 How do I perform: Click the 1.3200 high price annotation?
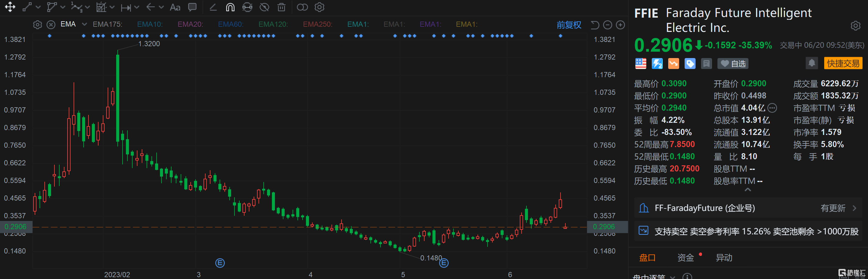pyautogui.click(x=149, y=44)
